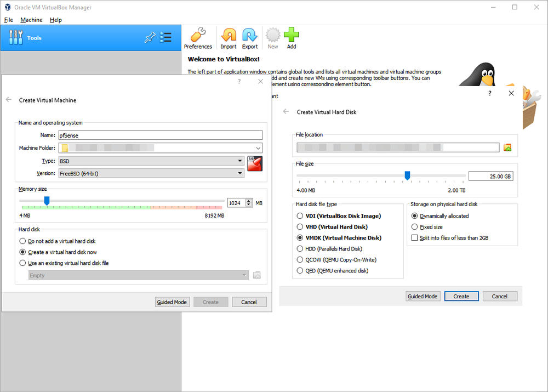Screen dimensions: 548x392
Task: Click Create in Virtual Hard Disk dialog
Action: [461, 296]
